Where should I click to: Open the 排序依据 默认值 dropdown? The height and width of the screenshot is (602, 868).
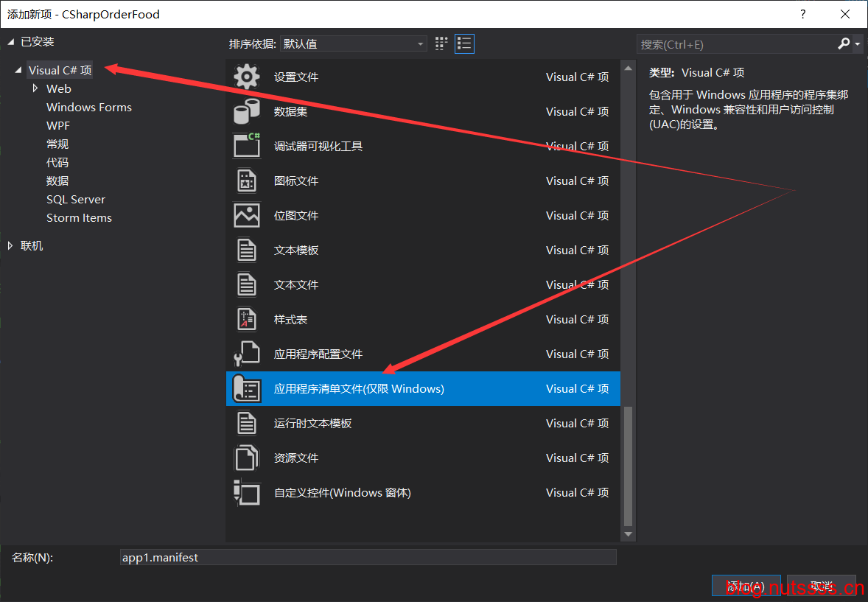pyautogui.click(x=354, y=43)
